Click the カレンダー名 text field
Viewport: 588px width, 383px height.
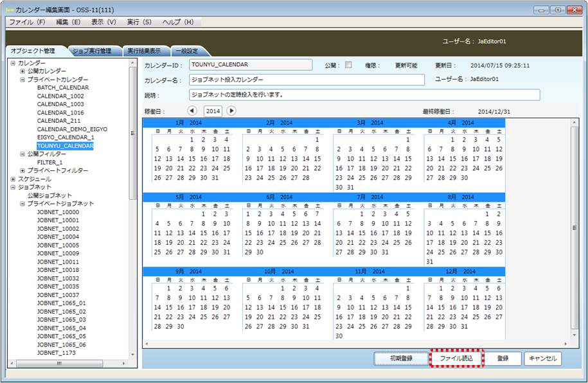[x=307, y=80]
